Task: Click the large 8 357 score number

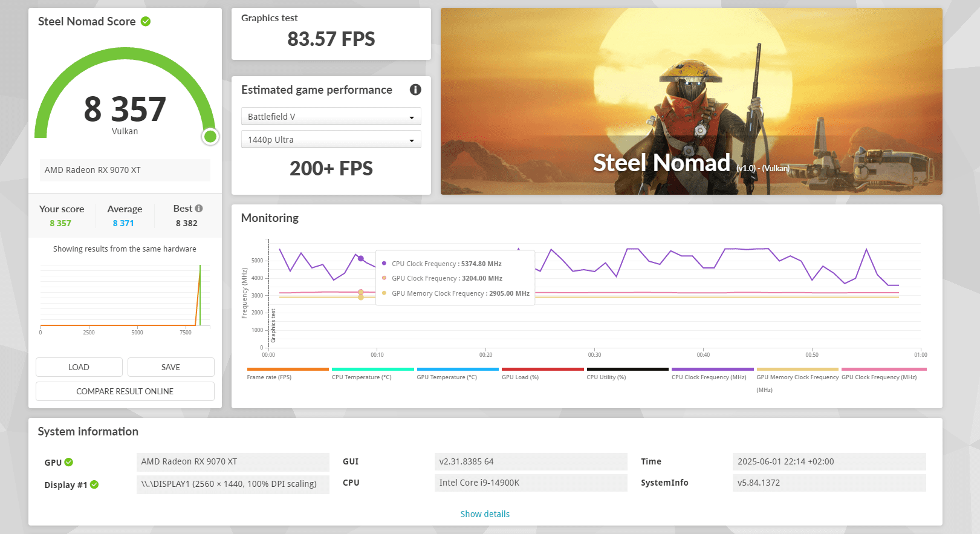Action: click(x=125, y=109)
